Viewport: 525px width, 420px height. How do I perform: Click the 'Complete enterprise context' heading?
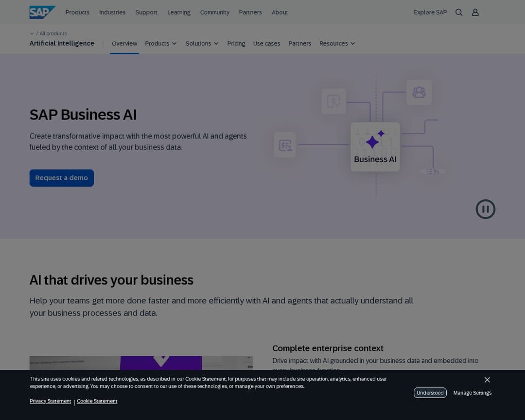(328, 348)
